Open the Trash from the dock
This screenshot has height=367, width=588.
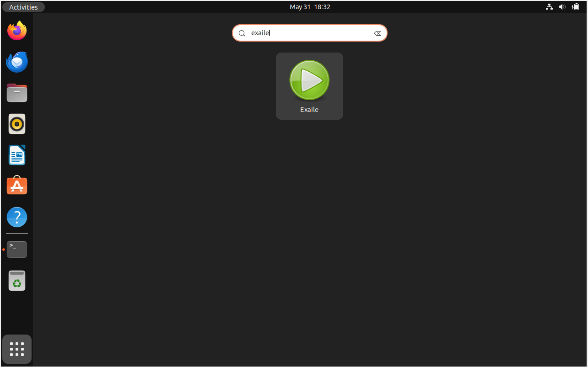pyautogui.click(x=17, y=281)
